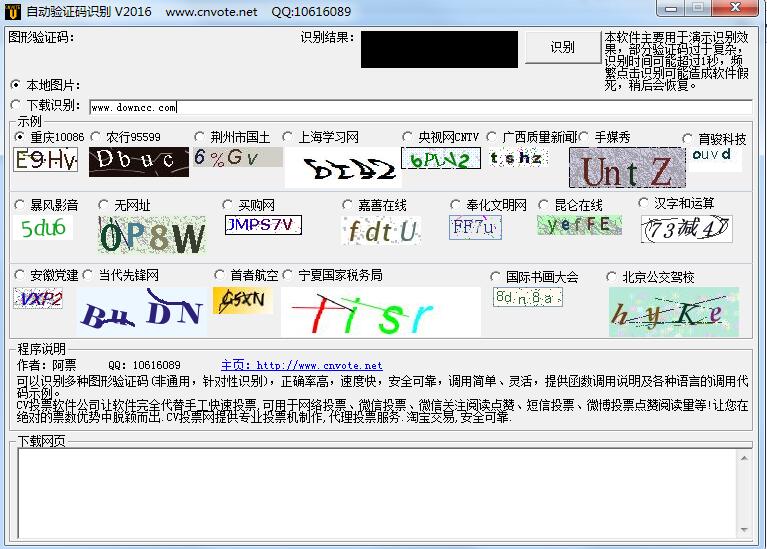Select the 首都航空 radio button
Viewport: 767px width, 549px height.
pyautogui.click(x=219, y=275)
